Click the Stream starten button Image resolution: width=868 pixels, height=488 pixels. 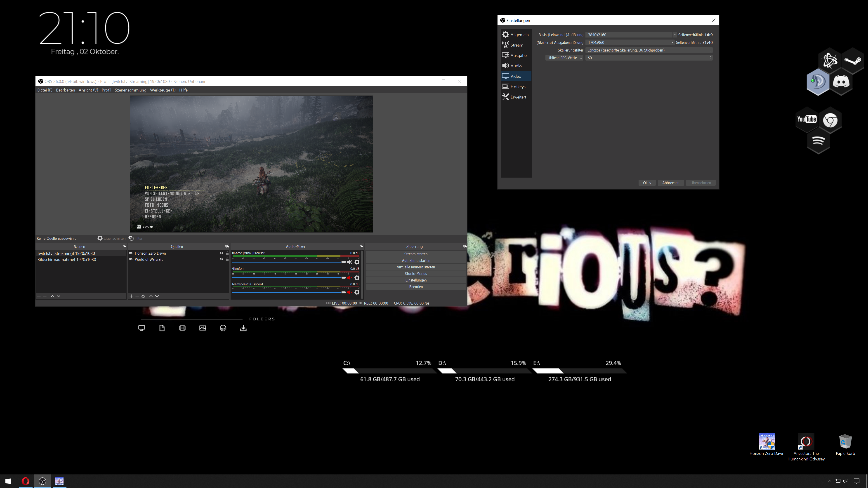(415, 254)
